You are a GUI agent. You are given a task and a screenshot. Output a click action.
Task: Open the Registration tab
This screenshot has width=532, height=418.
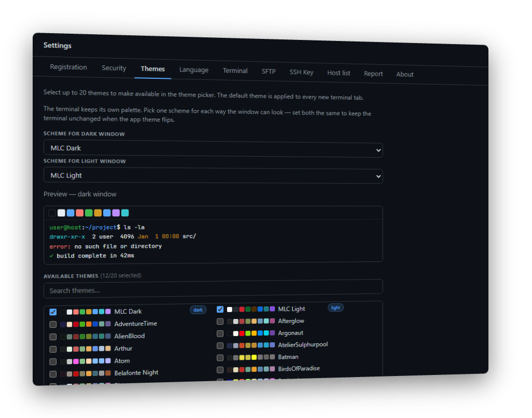[x=68, y=67]
